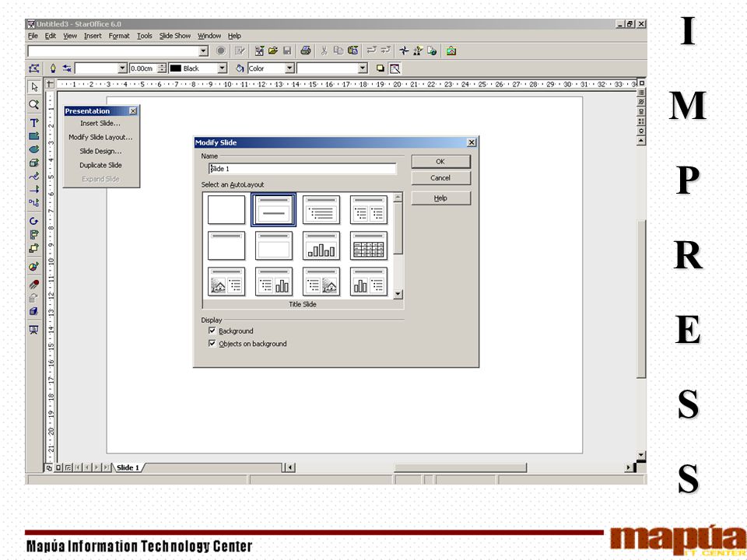Click the Copy icon in function bar
The image size is (747, 560).
click(x=338, y=51)
